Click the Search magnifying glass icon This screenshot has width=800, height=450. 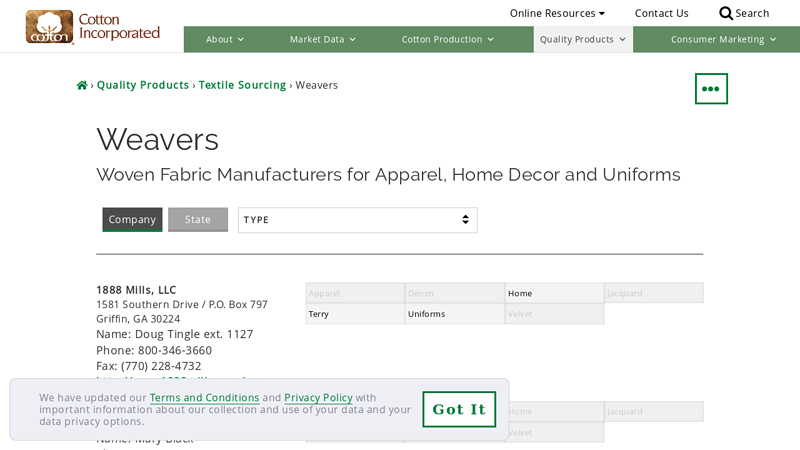pyautogui.click(x=726, y=14)
